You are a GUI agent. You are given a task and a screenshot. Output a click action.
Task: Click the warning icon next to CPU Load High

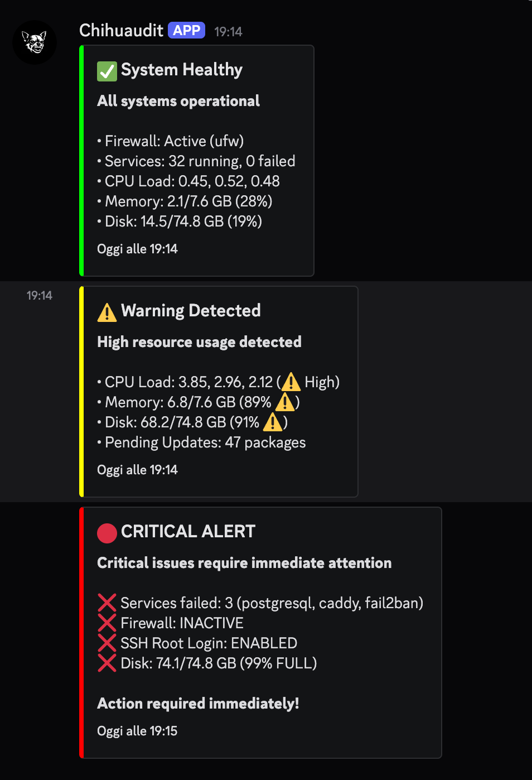pyautogui.click(x=291, y=382)
